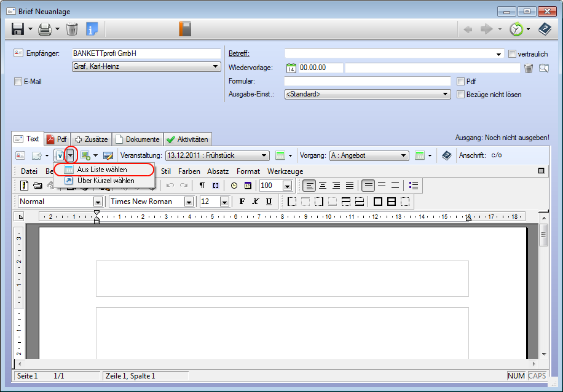
Task: Center-align the paragraph text
Action: click(323, 186)
